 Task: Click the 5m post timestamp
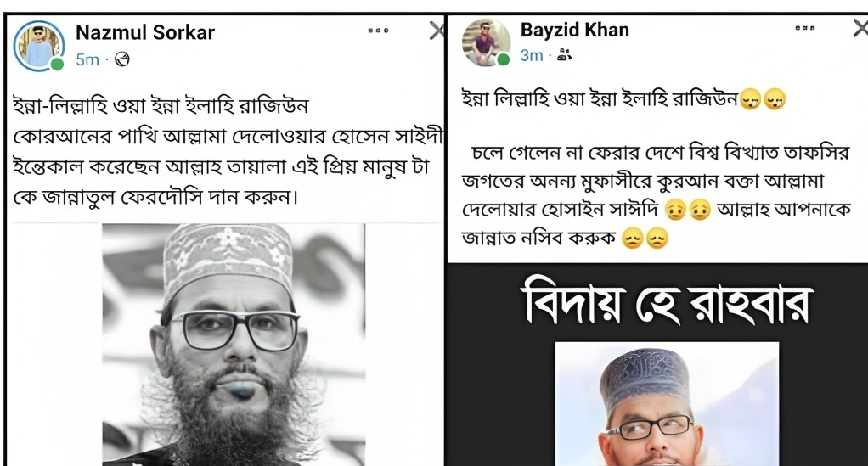click(x=87, y=59)
